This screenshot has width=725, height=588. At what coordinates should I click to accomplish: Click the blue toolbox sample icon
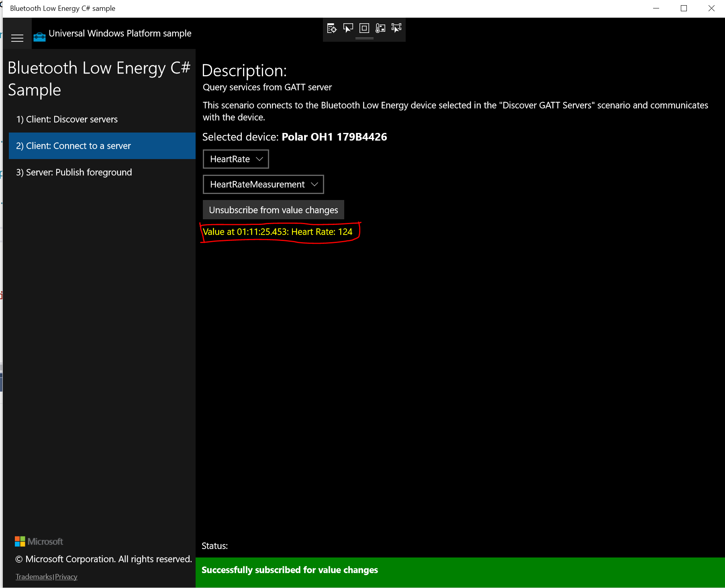[39, 37]
